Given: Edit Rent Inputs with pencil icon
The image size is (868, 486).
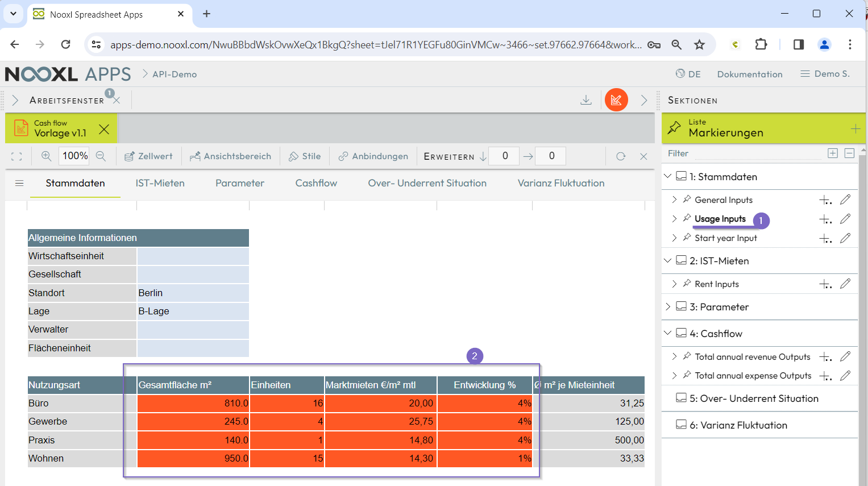Looking at the screenshot, I should (x=845, y=284).
